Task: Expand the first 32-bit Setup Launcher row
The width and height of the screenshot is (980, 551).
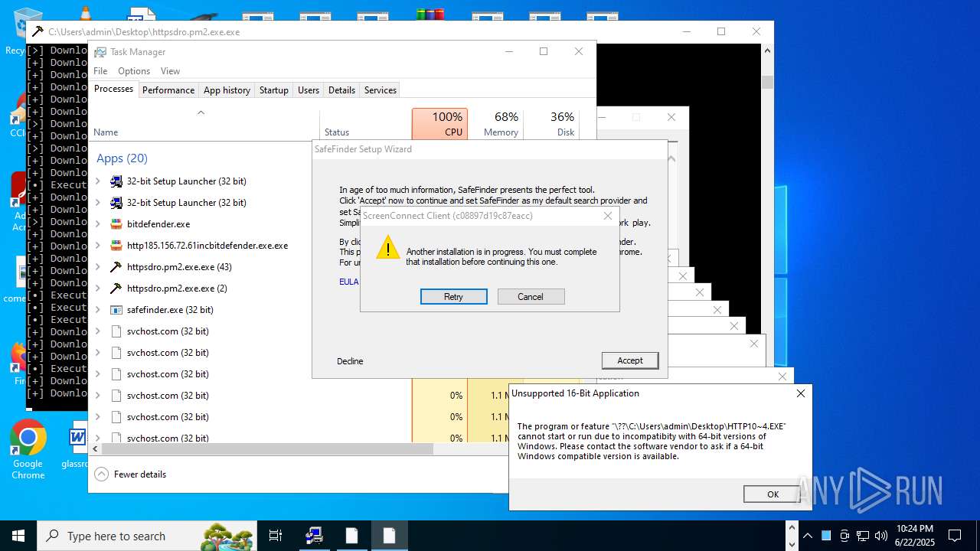Action: 97,181
